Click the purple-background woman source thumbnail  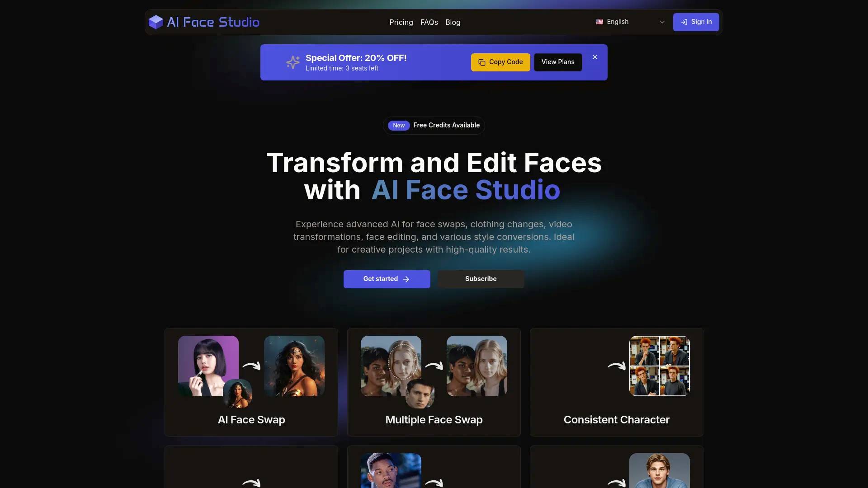(208, 366)
